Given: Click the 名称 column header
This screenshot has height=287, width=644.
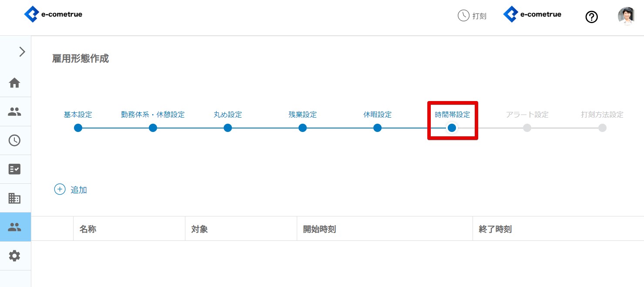Looking at the screenshot, I should 88,229.
